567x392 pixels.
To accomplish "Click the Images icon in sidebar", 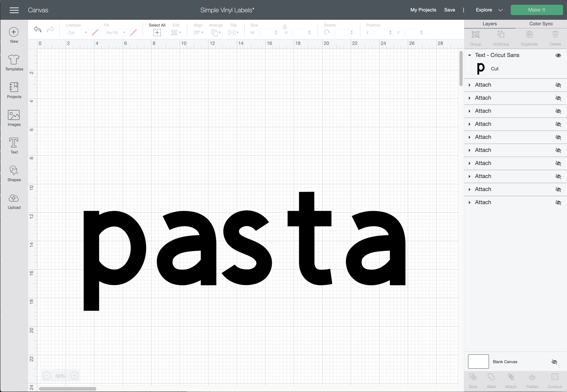I will coord(14,118).
